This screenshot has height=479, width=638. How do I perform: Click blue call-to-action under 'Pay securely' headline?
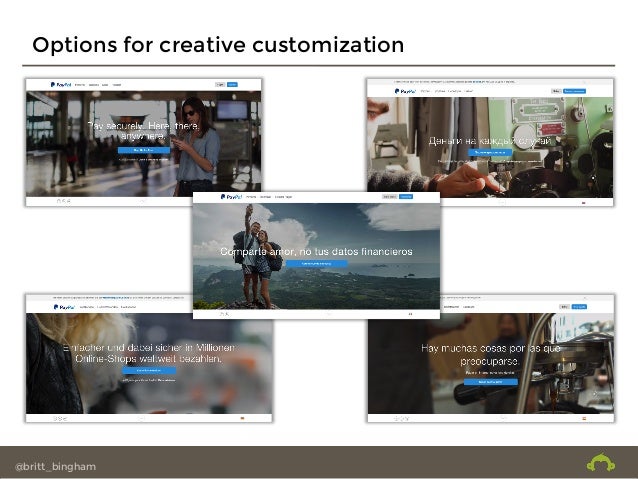click(x=144, y=150)
